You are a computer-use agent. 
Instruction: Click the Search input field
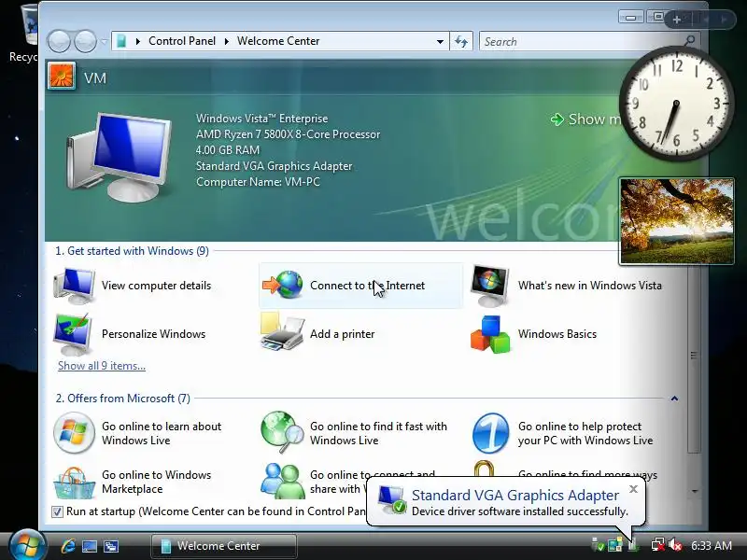[581, 41]
